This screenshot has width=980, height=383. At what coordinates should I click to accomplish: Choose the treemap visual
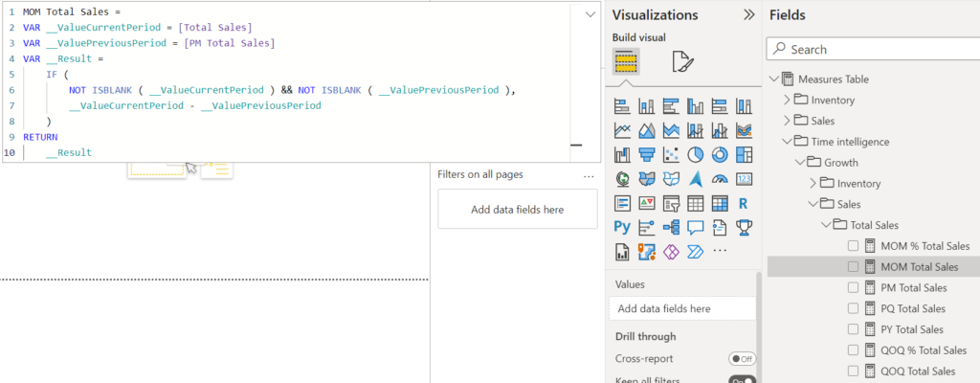pos(744,154)
